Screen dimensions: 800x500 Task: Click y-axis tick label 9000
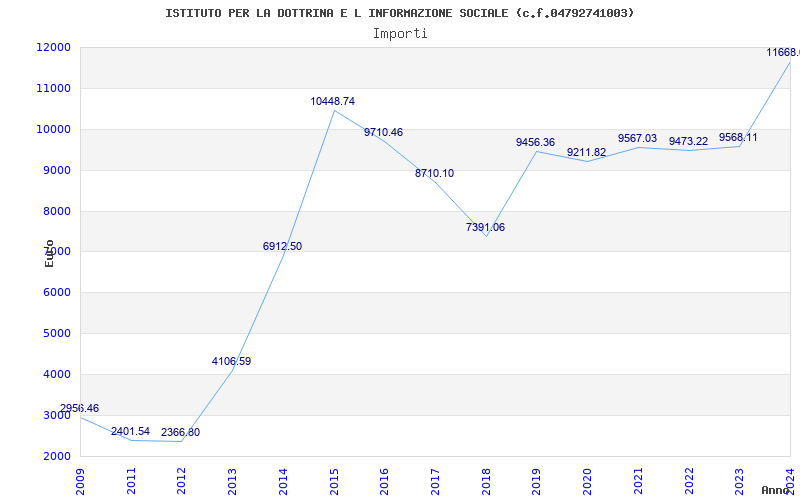55,170
